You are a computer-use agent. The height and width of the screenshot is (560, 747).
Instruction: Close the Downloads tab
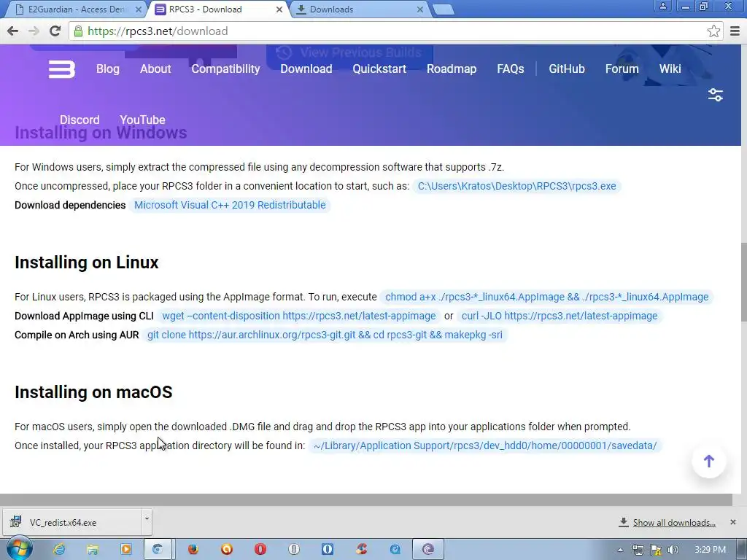419,9
